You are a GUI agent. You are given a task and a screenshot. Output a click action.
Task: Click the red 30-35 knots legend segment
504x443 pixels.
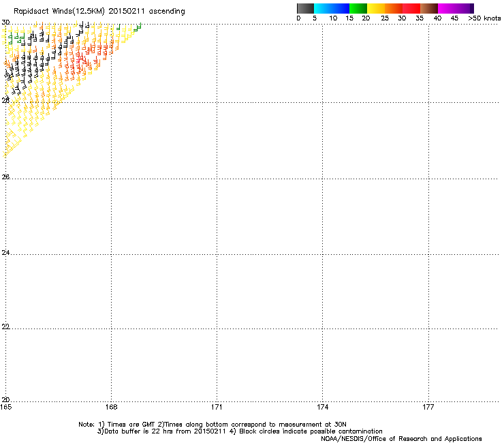pos(411,8)
